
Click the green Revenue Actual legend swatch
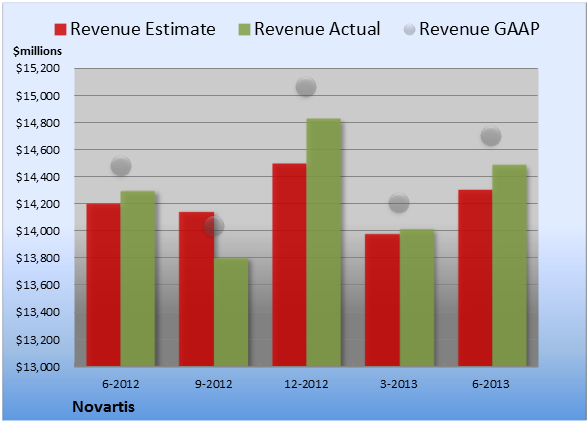[x=244, y=30]
